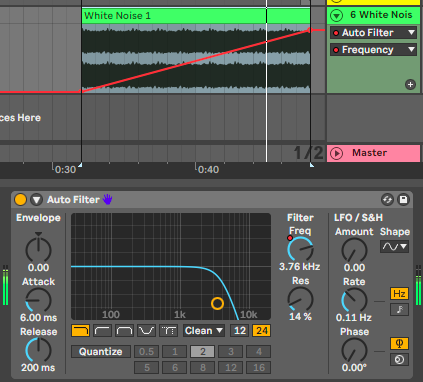Open the Frequency automation parameter chooser

point(373,50)
